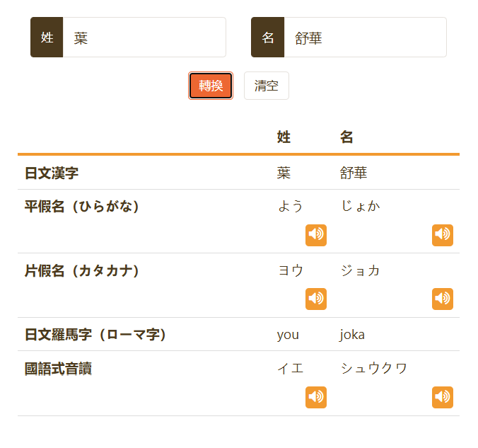478x448 pixels.
Task: Select the 名 column header in the results table
Action: point(346,137)
